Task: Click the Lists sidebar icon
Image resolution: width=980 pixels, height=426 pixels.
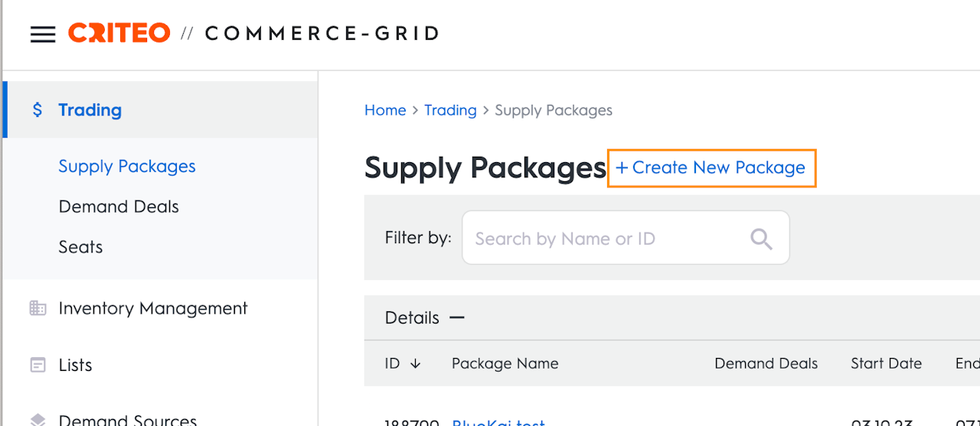Action: 38,365
